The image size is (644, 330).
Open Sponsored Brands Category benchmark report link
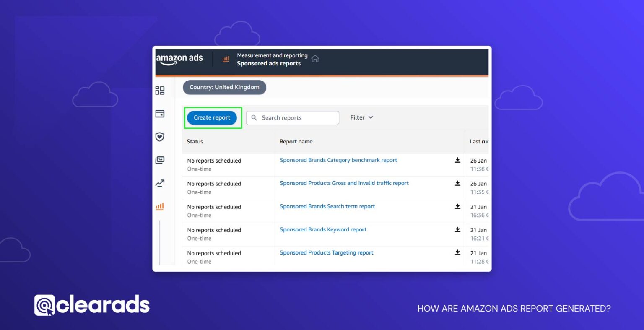(x=338, y=160)
